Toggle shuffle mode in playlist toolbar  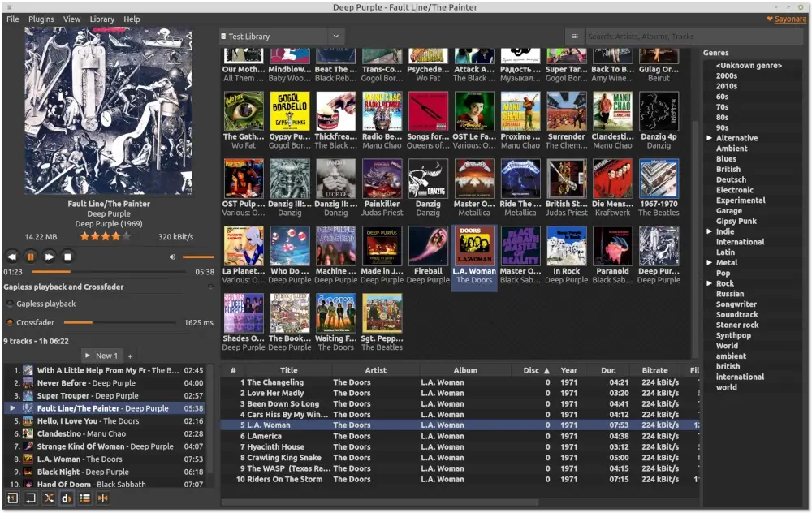(49, 498)
